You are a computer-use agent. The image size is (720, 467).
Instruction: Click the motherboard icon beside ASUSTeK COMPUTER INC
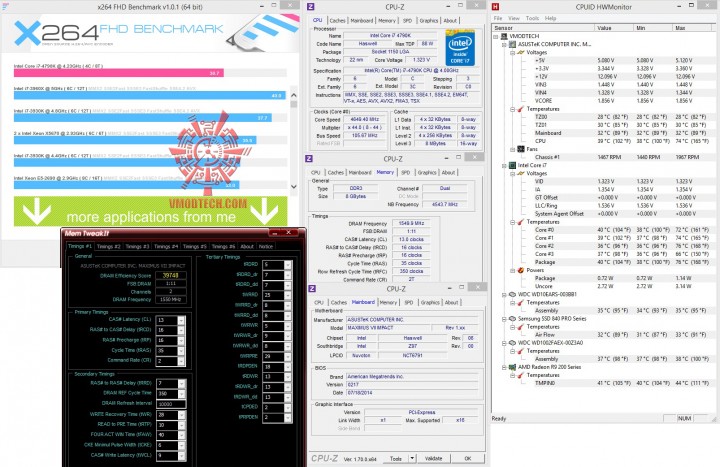(x=512, y=44)
